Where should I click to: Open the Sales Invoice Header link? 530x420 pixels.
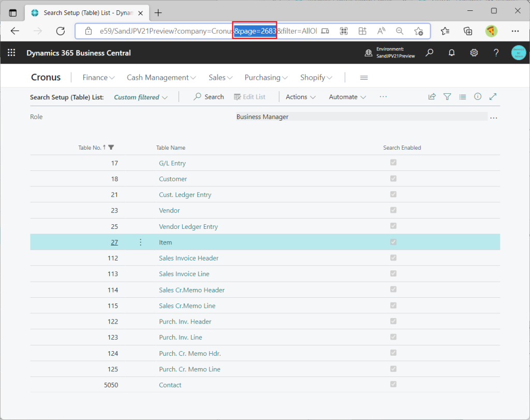(188, 258)
